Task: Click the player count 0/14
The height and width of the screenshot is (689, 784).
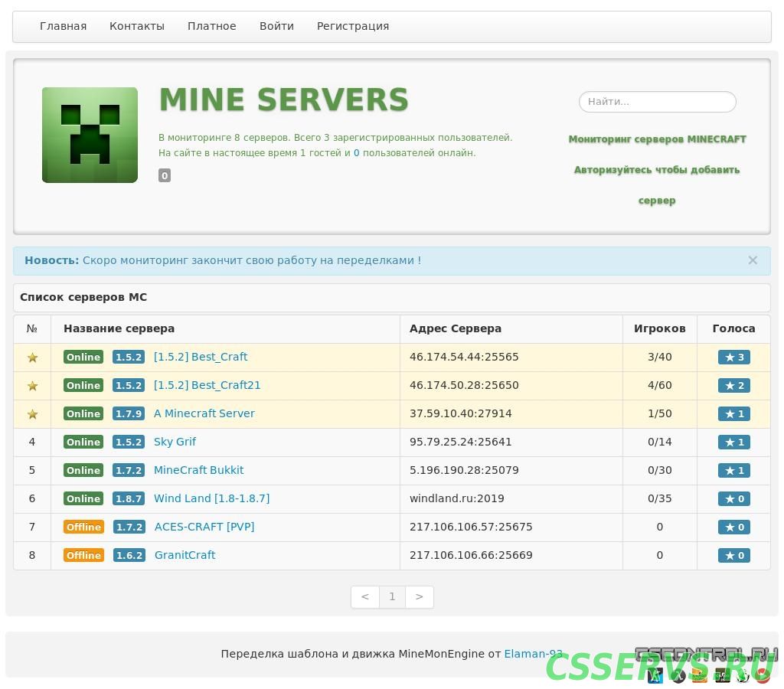Action: (660, 442)
